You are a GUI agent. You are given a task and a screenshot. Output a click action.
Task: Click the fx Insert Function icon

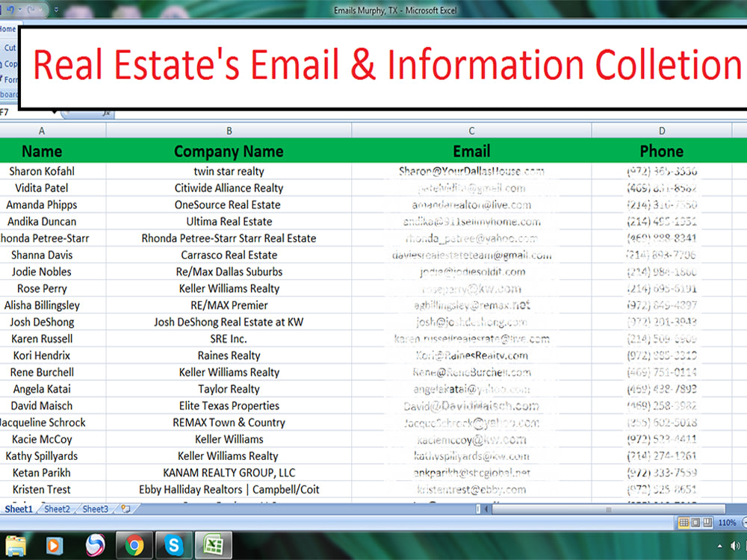click(x=106, y=113)
